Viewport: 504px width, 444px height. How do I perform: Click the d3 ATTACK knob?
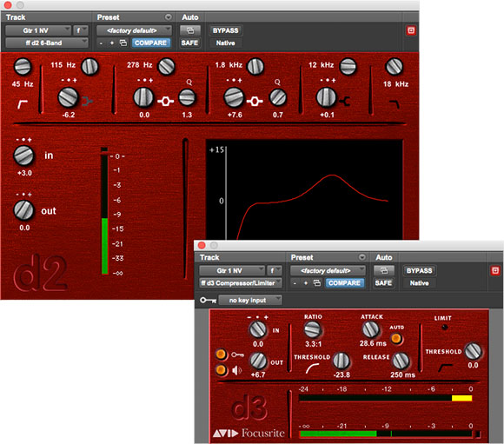[371, 329]
